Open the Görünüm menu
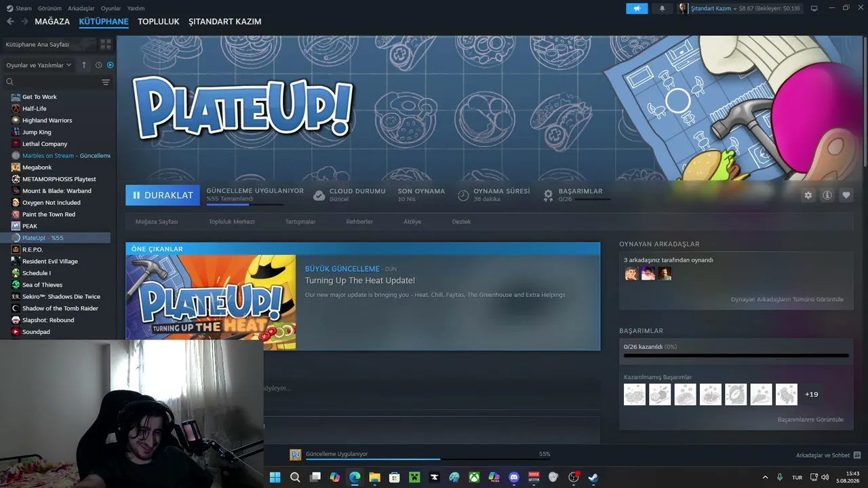This screenshot has width=868, height=488. coord(50,8)
